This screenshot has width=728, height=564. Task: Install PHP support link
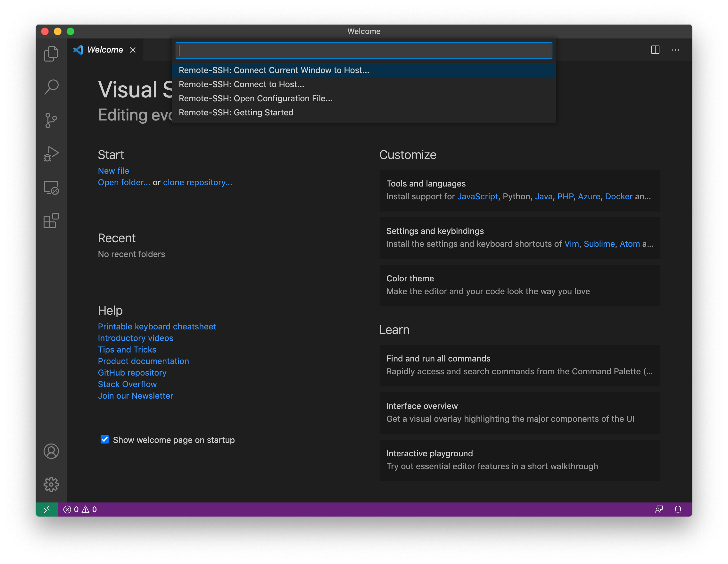[565, 196]
